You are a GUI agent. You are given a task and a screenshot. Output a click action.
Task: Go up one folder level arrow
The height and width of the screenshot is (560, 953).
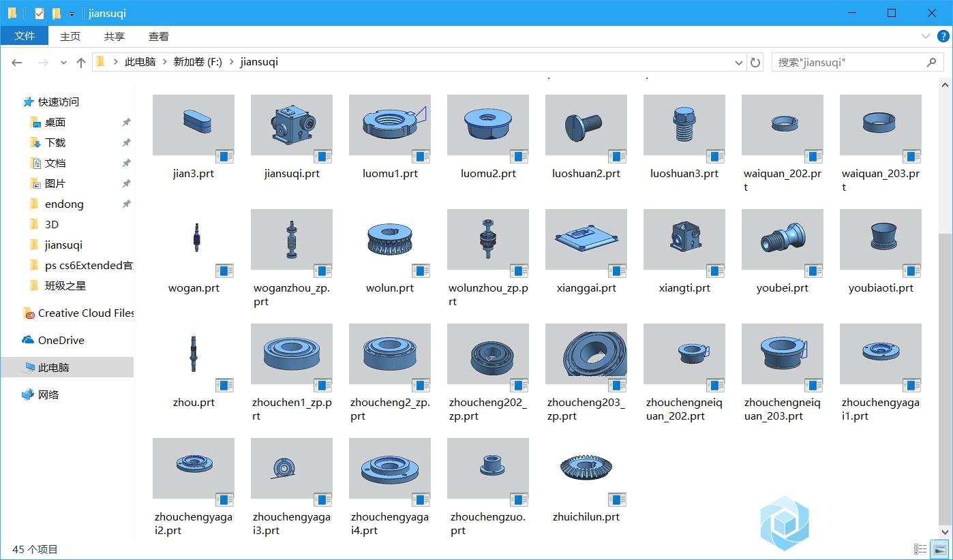(81, 63)
